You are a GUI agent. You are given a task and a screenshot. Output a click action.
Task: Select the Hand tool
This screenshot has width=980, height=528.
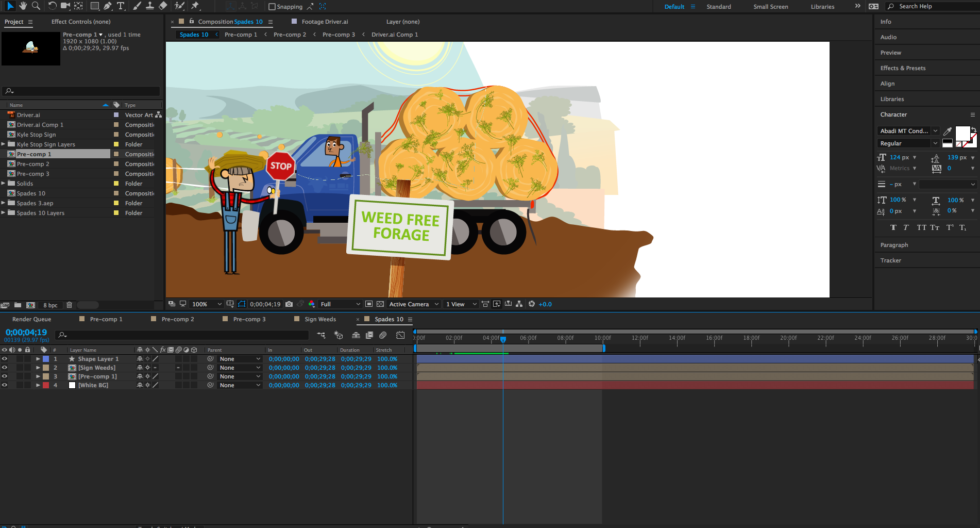(x=23, y=6)
